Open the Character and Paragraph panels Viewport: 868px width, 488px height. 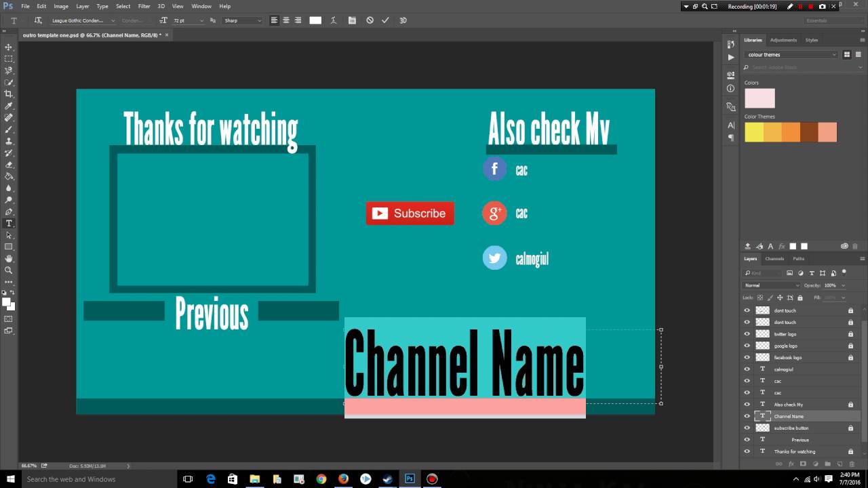point(352,20)
